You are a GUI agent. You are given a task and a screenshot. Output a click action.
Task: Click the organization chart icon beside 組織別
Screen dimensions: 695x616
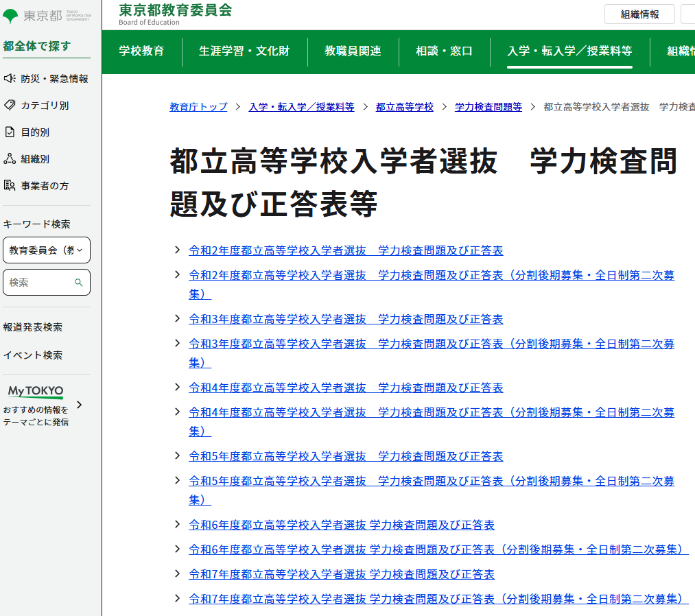point(10,158)
